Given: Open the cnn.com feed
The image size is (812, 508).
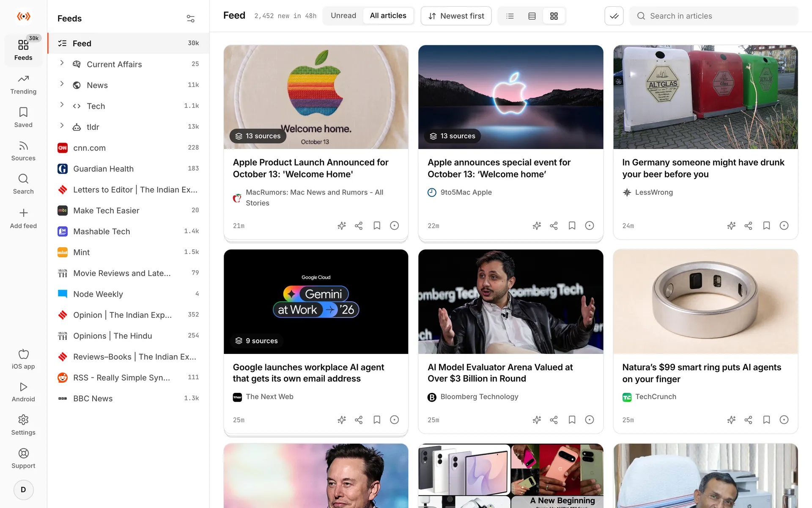Looking at the screenshot, I should click(x=129, y=148).
